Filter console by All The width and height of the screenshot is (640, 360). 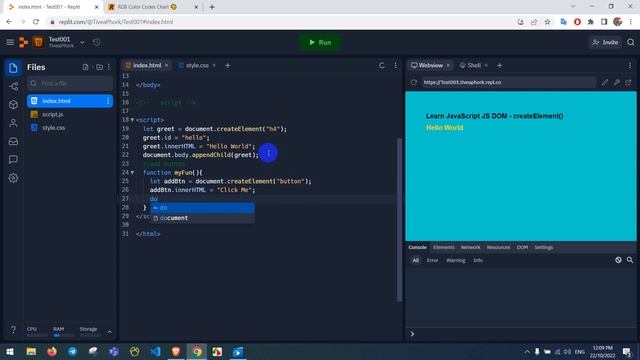click(416, 260)
